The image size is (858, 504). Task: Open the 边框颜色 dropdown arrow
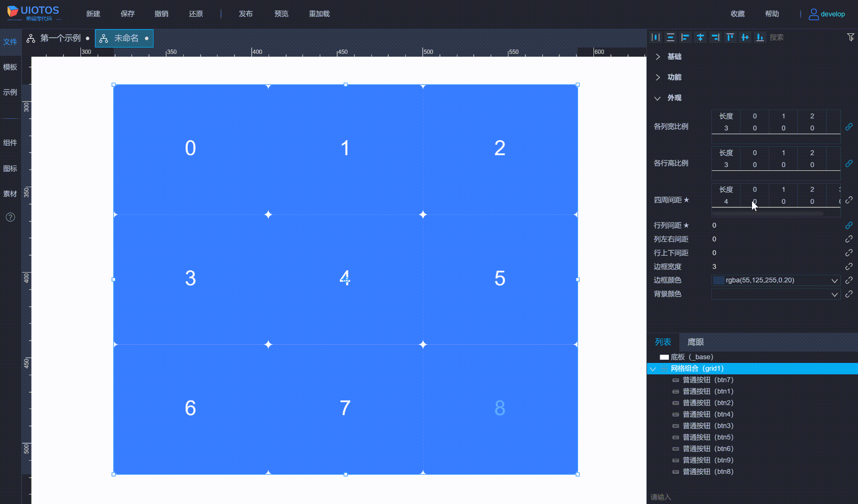834,280
